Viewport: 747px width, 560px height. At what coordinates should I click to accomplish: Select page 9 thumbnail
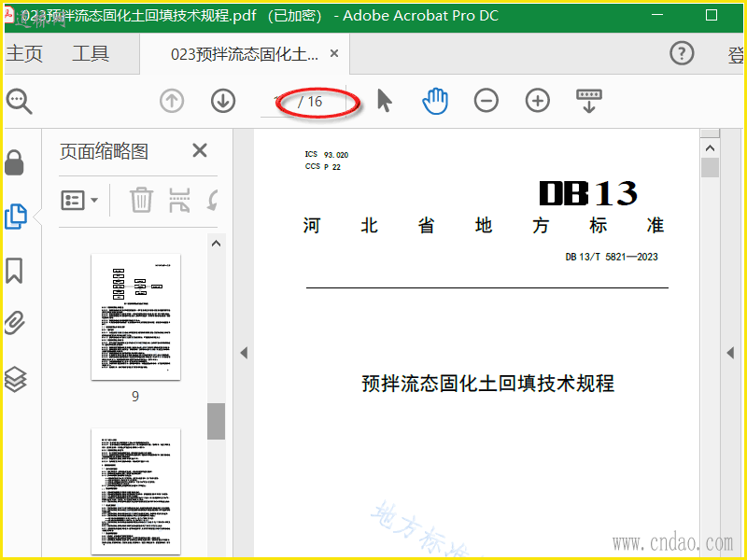[135, 316]
